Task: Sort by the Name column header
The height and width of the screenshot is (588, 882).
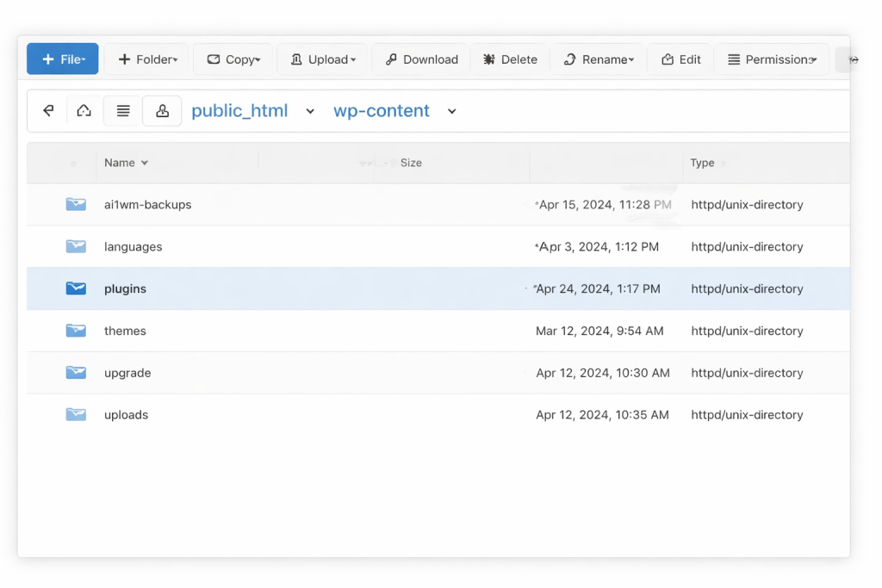Action: coord(126,163)
